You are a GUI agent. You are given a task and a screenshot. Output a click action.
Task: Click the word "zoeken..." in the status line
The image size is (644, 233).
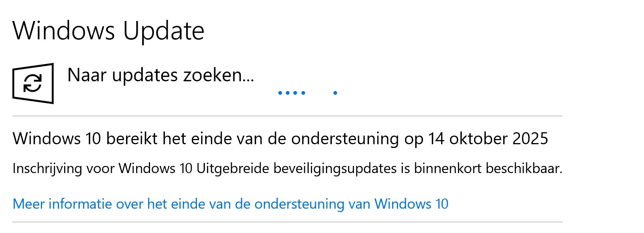click(x=219, y=75)
